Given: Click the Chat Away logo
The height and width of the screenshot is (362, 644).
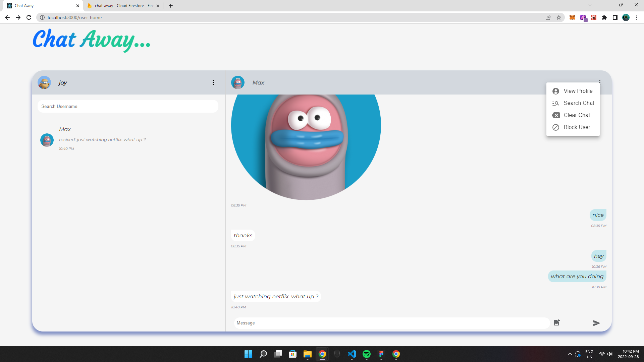Looking at the screenshot, I should pos(92,40).
